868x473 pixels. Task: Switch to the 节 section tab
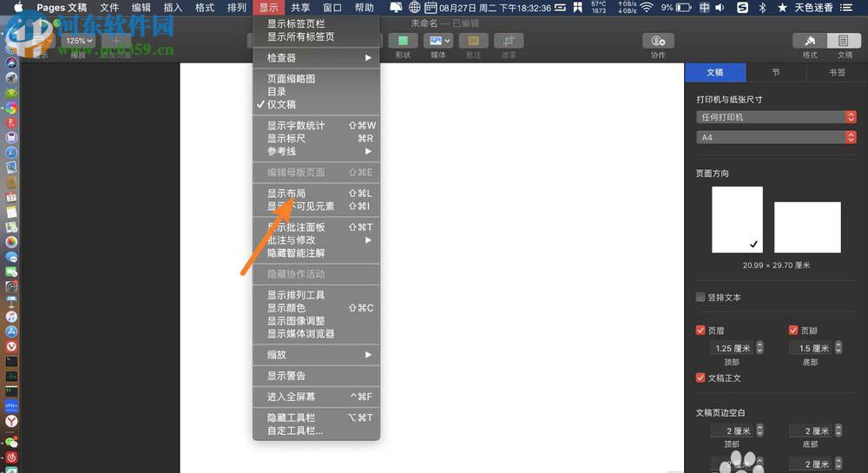click(776, 73)
